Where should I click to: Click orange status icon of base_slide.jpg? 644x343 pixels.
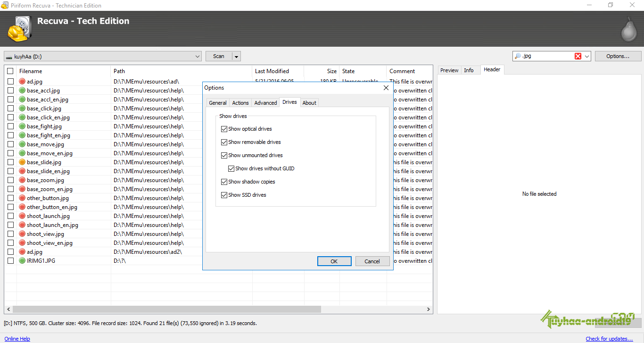(22, 162)
